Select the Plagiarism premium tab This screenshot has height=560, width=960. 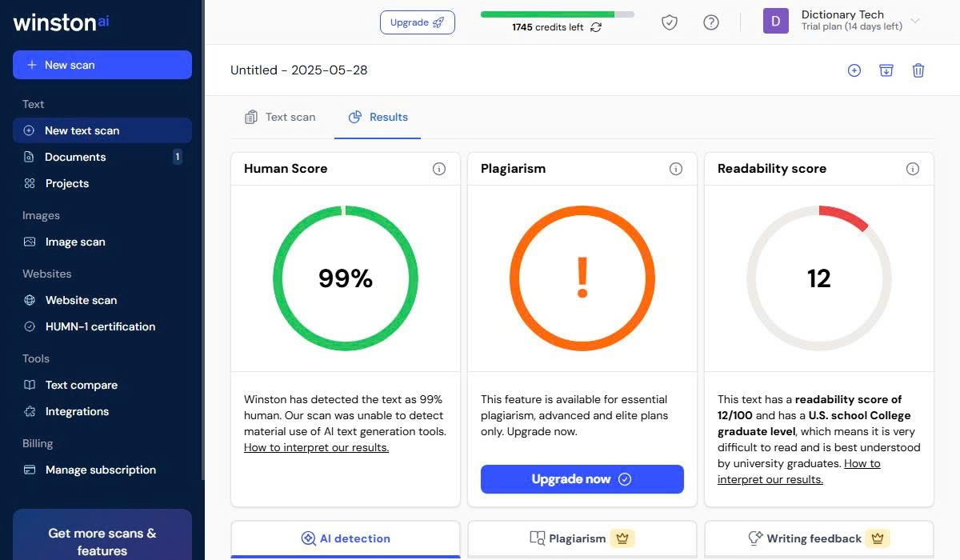click(x=582, y=538)
